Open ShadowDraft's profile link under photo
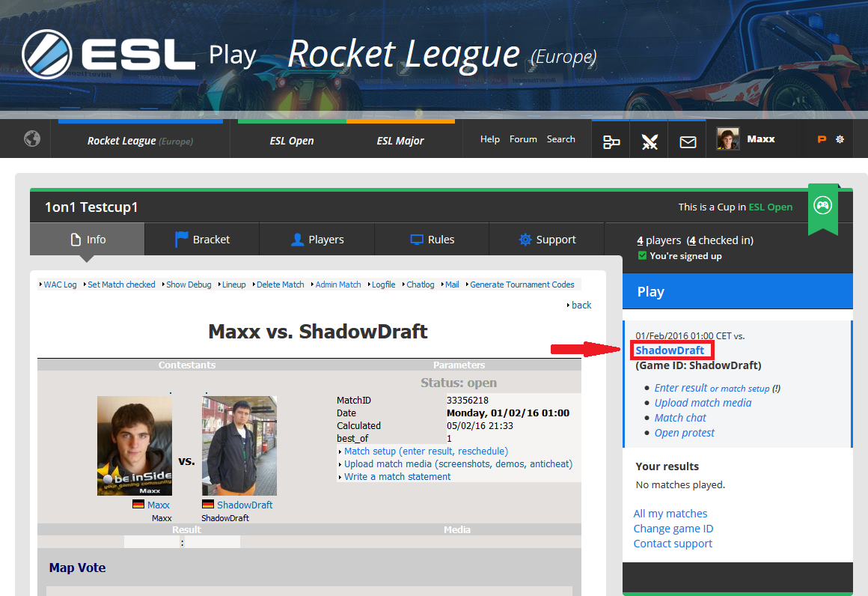Screen dimensions: 868x596 point(245,505)
